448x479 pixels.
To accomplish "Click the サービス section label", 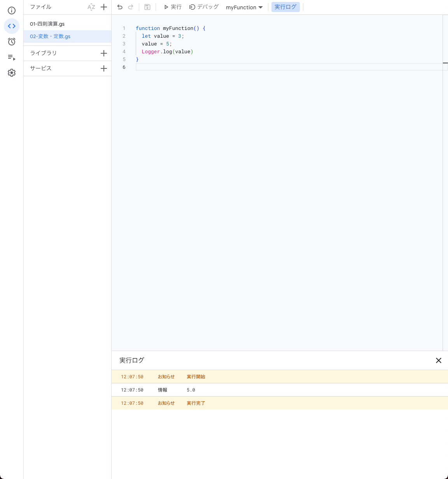I will (x=41, y=68).
